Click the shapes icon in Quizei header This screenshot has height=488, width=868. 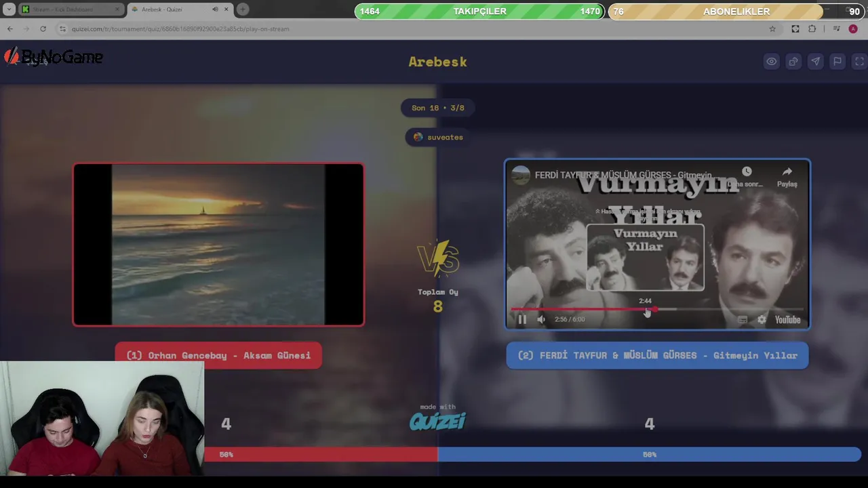click(793, 62)
